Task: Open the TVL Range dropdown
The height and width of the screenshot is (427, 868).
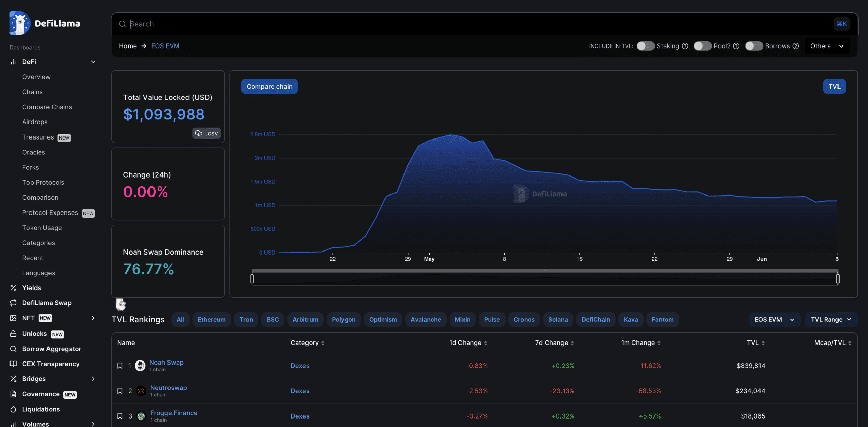Action: pos(831,319)
